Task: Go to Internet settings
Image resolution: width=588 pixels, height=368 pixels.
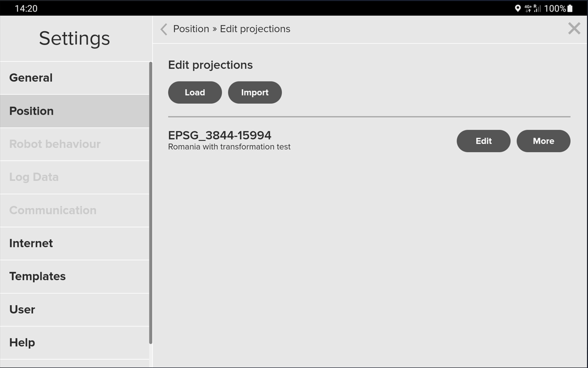Action: [x=75, y=244]
